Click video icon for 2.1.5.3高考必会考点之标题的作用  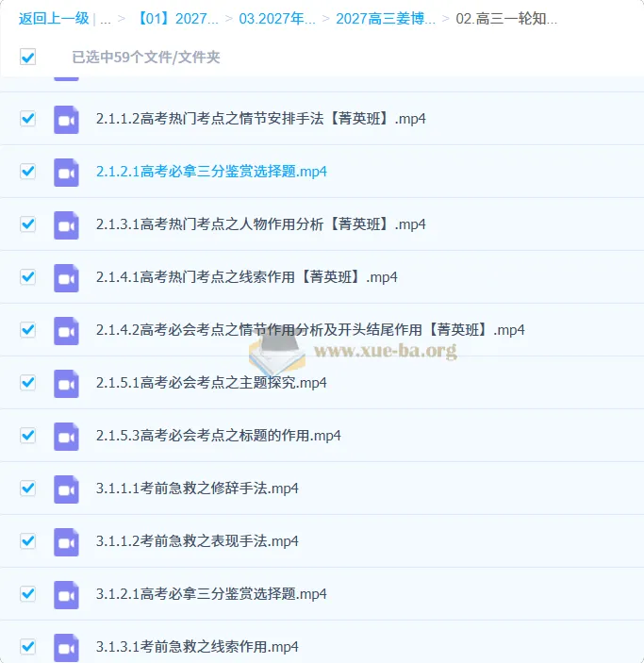pyautogui.click(x=66, y=437)
